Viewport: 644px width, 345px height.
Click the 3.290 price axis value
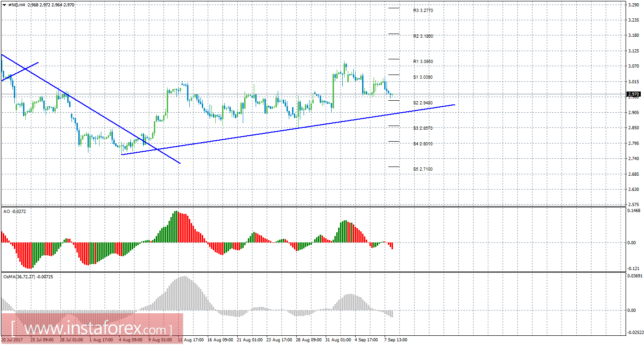coord(633,6)
